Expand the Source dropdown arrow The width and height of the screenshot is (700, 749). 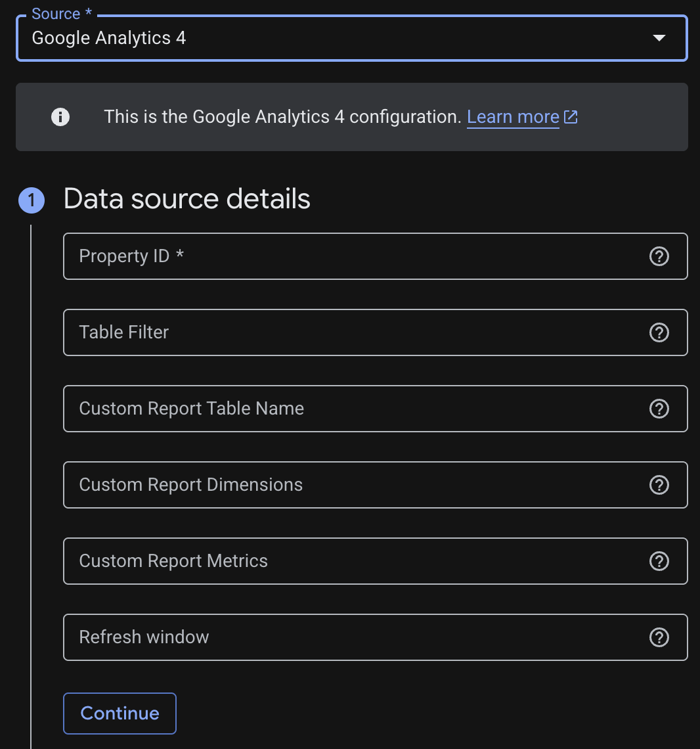point(659,38)
